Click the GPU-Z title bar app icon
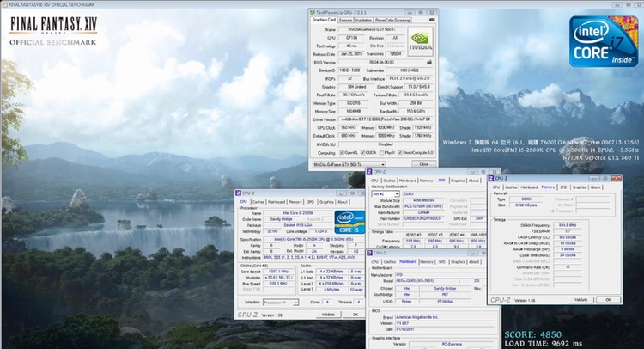This screenshot has width=644, height=349. 313,13
